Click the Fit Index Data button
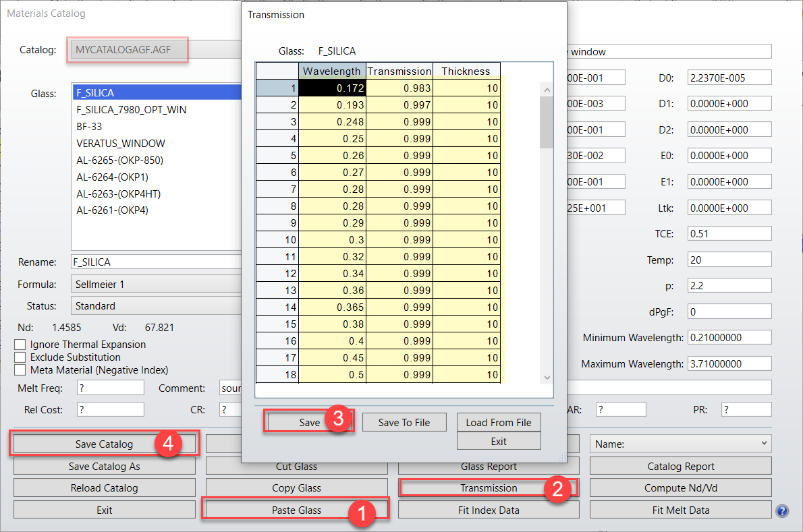This screenshot has height=532, width=803. coord(489,510)
